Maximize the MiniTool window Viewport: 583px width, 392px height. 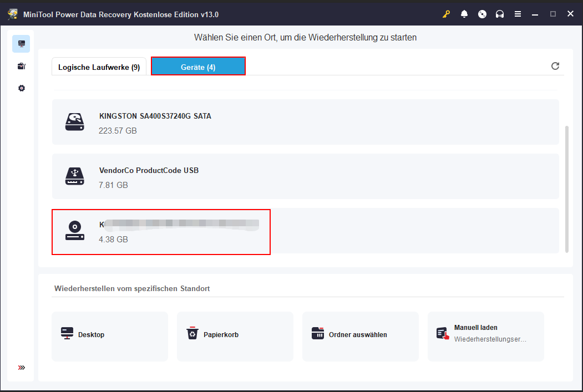[x=553, y=14]
